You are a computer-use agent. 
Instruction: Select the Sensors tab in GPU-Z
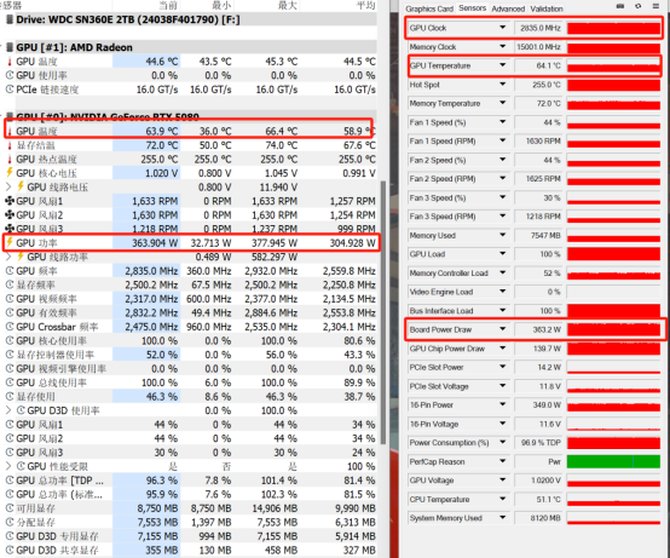(472, 8)
